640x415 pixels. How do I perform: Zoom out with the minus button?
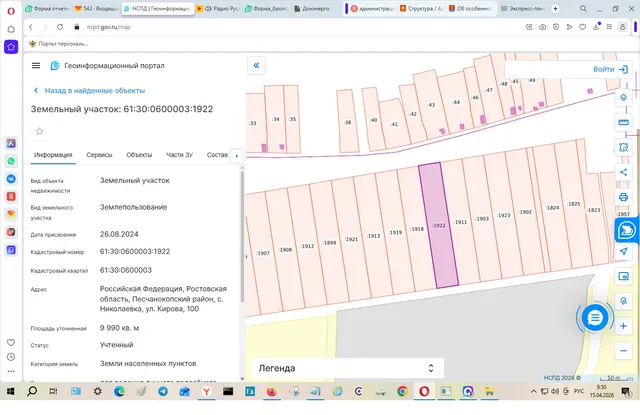[x=623, y=351]
